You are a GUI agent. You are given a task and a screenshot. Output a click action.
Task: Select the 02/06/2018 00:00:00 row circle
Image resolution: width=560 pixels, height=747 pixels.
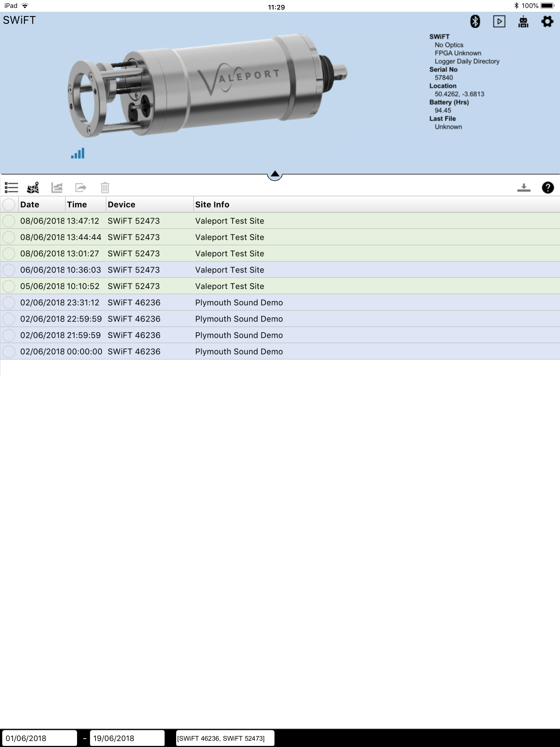pyautogui.click(x=9, y=352)
